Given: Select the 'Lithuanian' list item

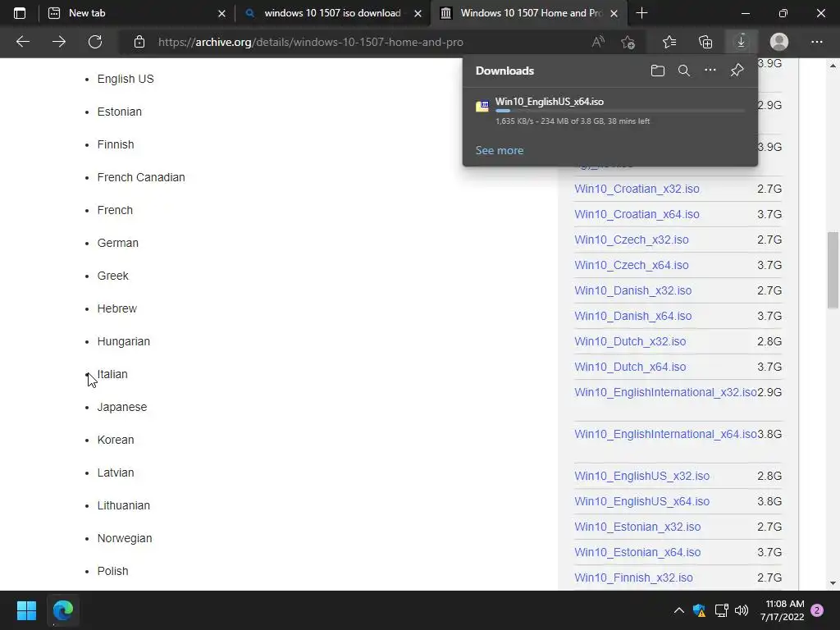Looking at the screenshot, I should 123,505.
